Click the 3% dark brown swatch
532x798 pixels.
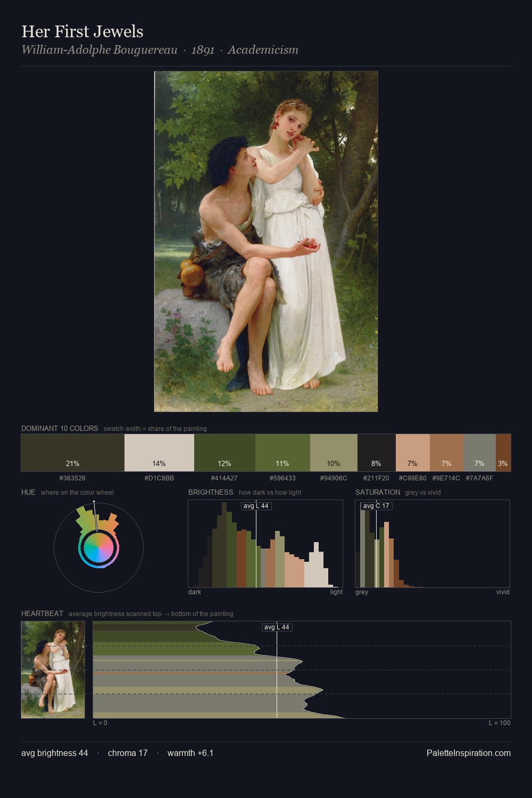pyautogui.click(x=503, y=453)
